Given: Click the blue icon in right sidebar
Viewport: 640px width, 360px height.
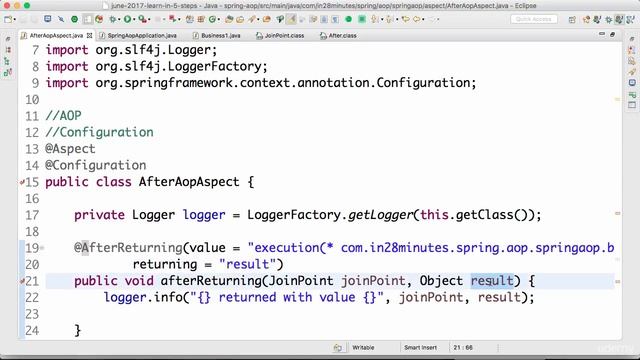Looking at the screenshot, I should [x=632, y=83].
